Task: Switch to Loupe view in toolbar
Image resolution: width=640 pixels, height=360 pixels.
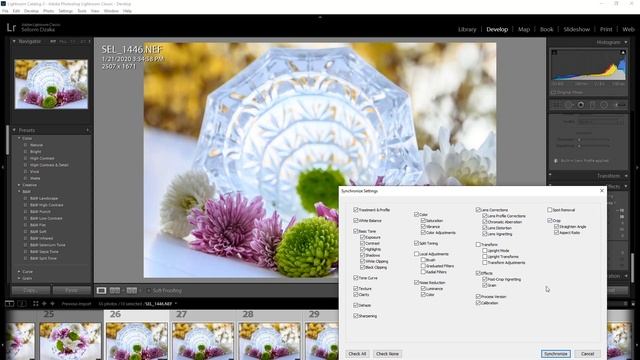Action: point(101,291)
